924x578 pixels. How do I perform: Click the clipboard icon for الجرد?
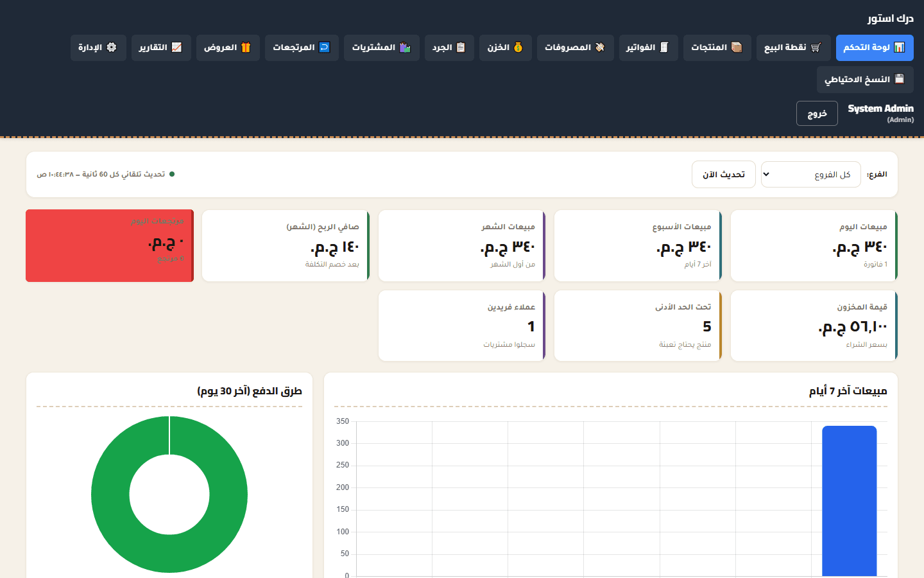coord(461,48)
